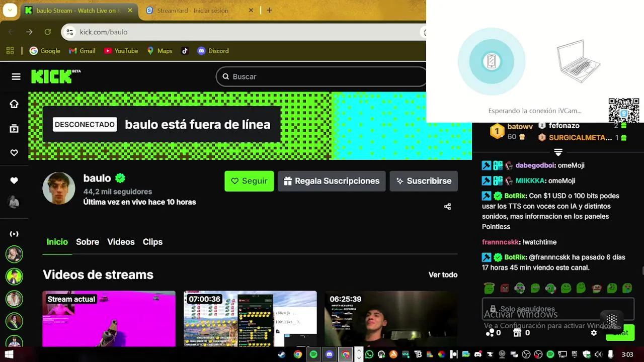
Task: Switch to the StreamYard browser tab
Action: [x=200, y=10]
